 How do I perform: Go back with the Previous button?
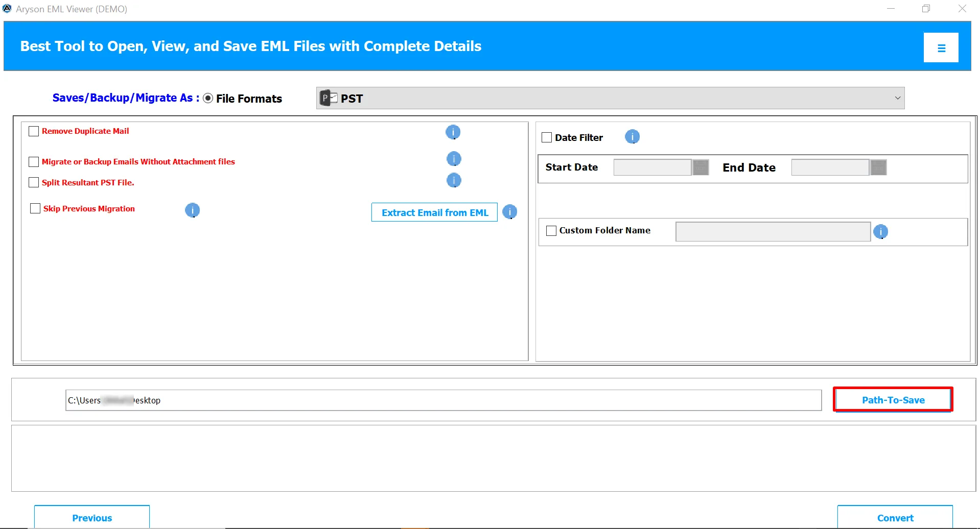coord(91,517)
